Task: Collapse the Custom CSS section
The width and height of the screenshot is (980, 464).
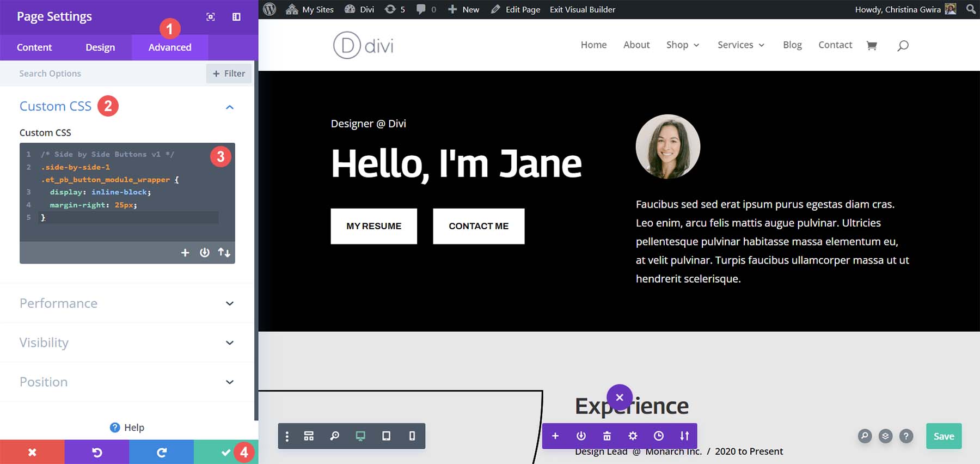Action: pyautogui.click(x=229, y=107)
